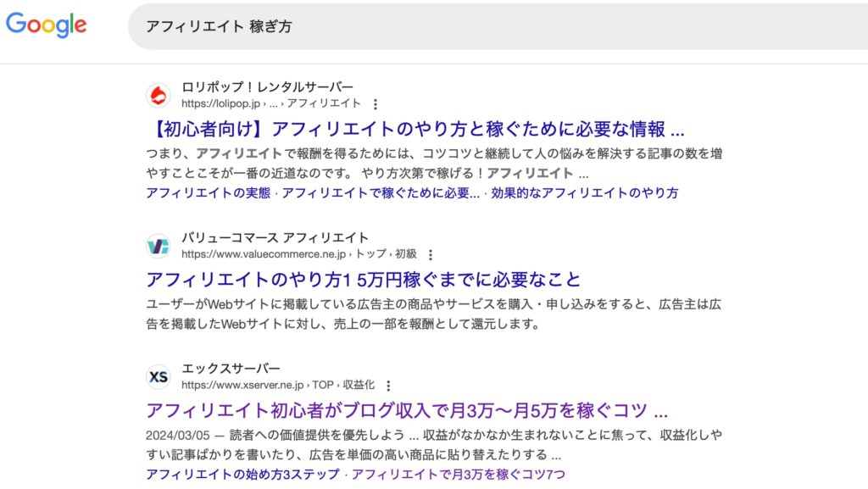Open the 【初心者向け】アフィリエイトのやり方 result title

pyautogui.click(x=415, y=131)
